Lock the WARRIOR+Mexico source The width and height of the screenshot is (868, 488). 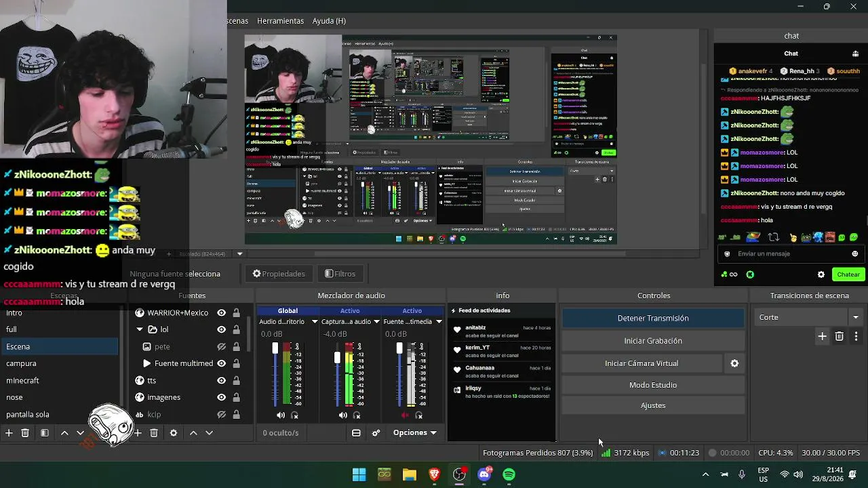[x=236, y=312]
